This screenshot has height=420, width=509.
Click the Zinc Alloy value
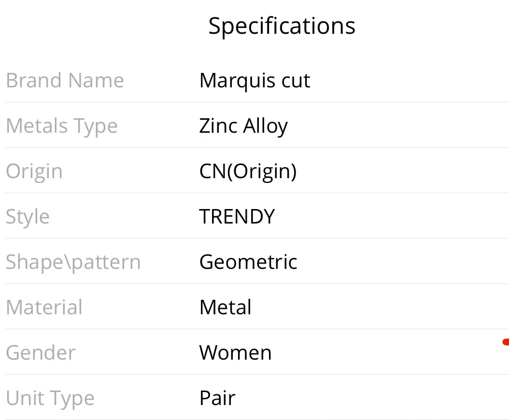point(243,126)
